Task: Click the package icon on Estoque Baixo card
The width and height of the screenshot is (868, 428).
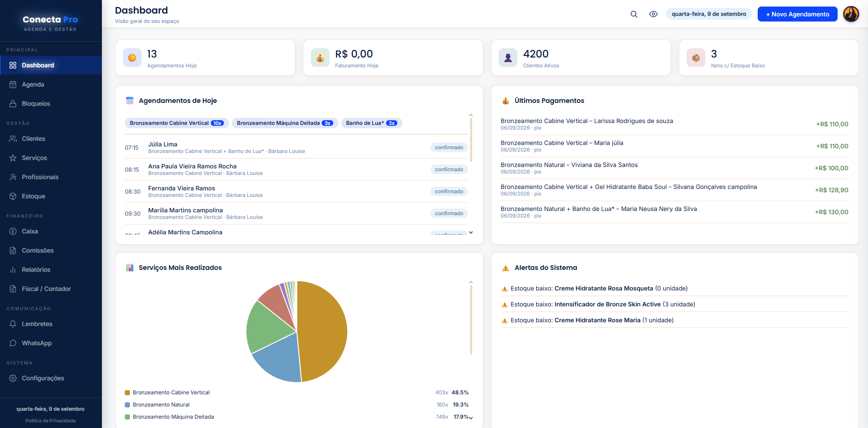Action: [696, 58]
